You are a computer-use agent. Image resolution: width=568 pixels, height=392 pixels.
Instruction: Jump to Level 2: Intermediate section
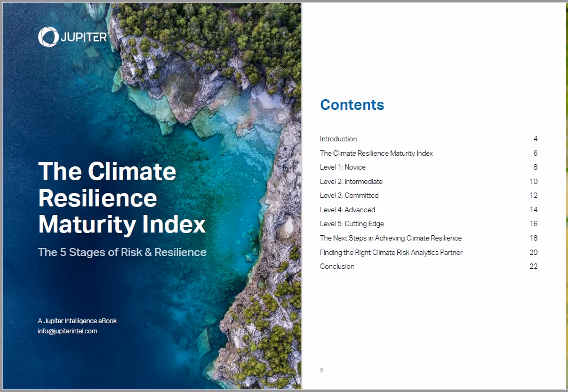[351, 181]
